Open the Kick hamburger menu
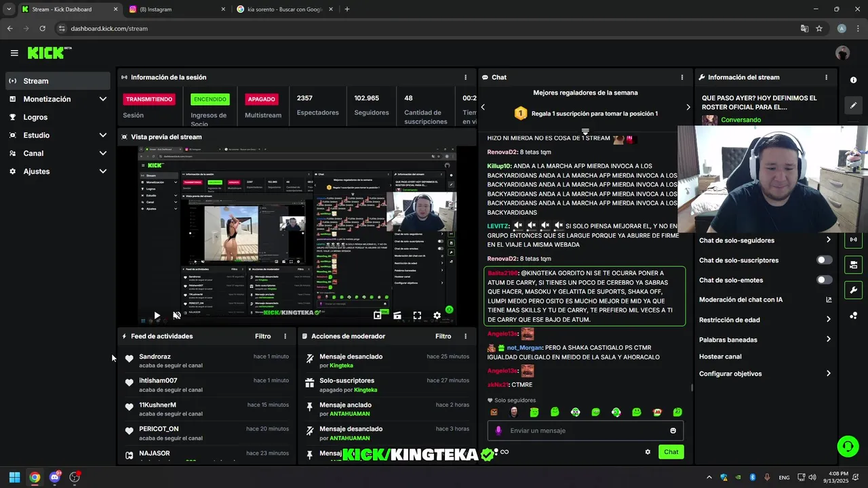 [x=14, y=53]
